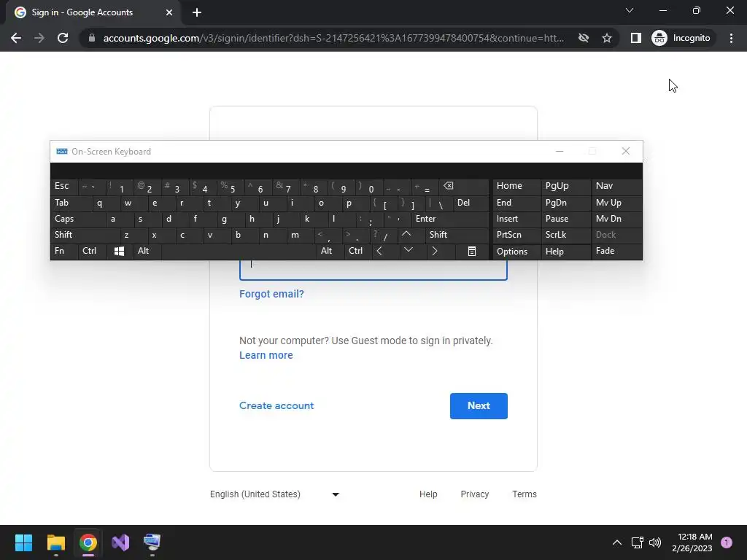Toggle the Fn key on keyboard
Viewport: 747px width, 560px height.
coord(64,251)
